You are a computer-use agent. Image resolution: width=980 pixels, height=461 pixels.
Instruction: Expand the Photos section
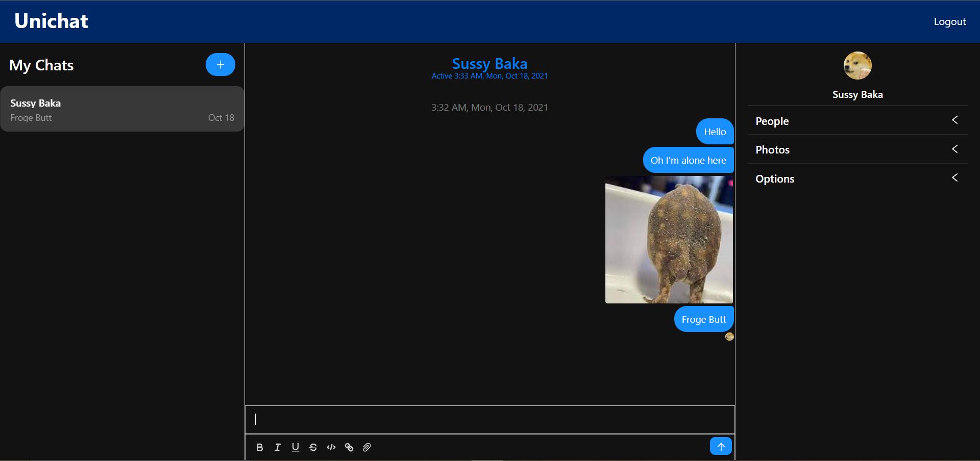pos(857,149)
